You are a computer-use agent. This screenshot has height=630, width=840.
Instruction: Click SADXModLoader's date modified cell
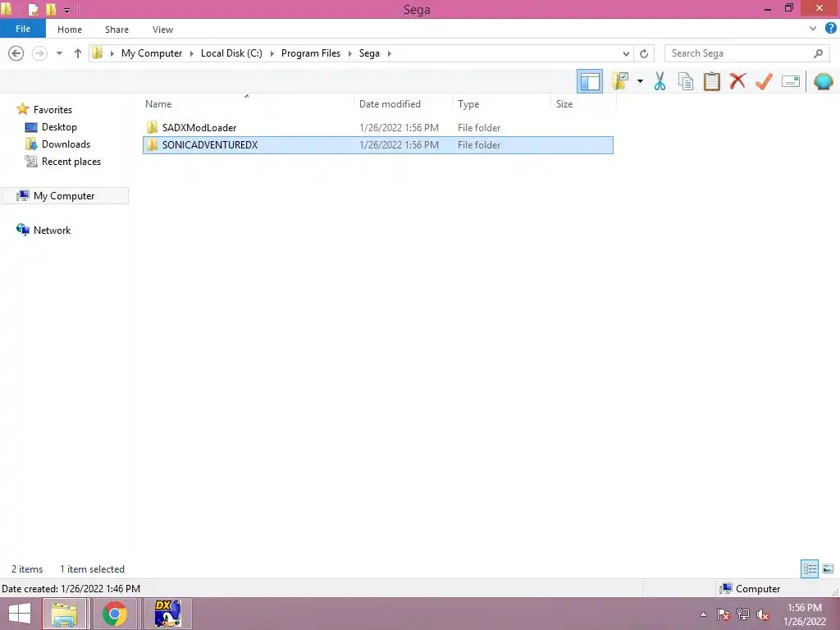(399, 127)
